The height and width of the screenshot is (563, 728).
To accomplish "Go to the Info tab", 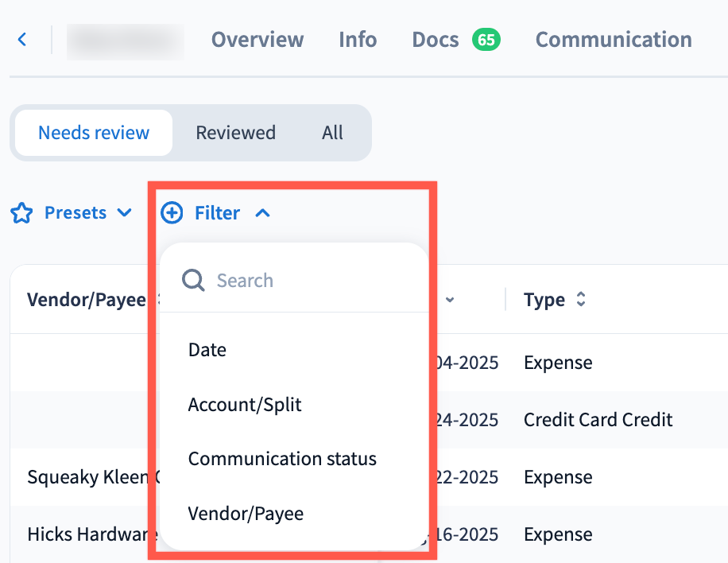I will click(x=358, y=40).
